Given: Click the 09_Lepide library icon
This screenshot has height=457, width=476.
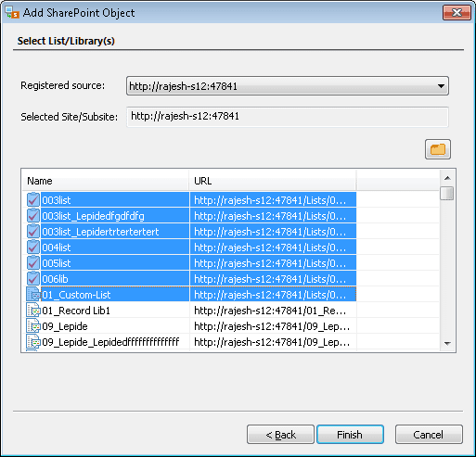Looking at the screenshot, I should 33,326.
